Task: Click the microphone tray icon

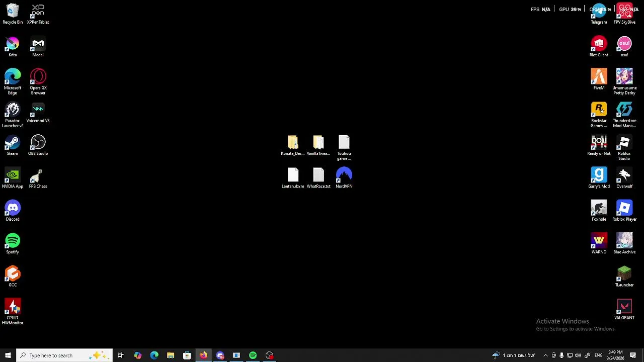Action: (x=561, y=355)
